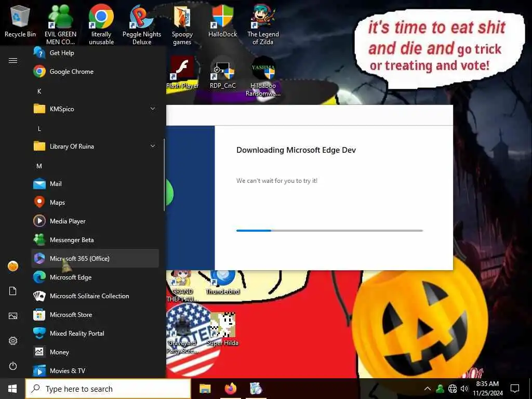Click 'Downloading Microsoft Edge Dev' heading
The height and width of the screenshot is (399, 532).
click(296, 150)
